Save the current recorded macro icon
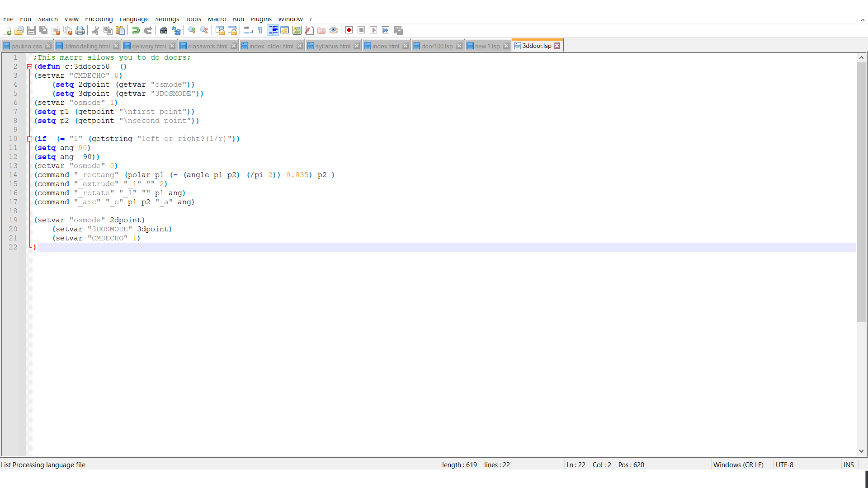The image size is (868, 488). 398,30
